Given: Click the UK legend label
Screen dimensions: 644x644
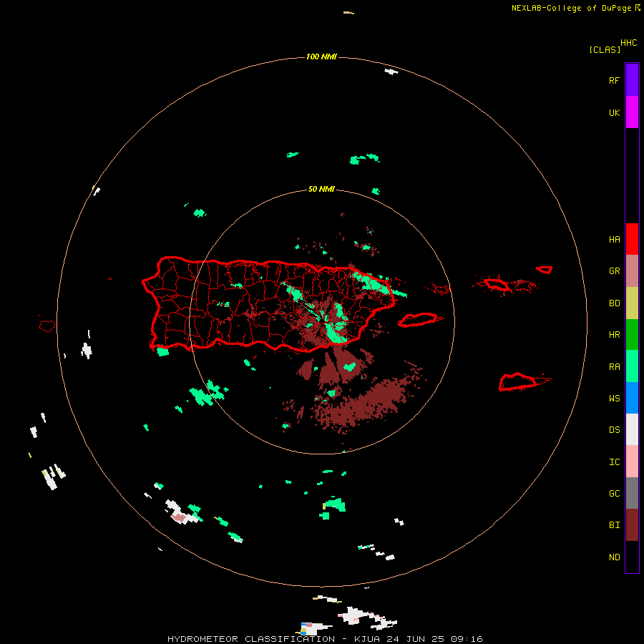Looking at the screenshot, I should (x=614, y=113).
